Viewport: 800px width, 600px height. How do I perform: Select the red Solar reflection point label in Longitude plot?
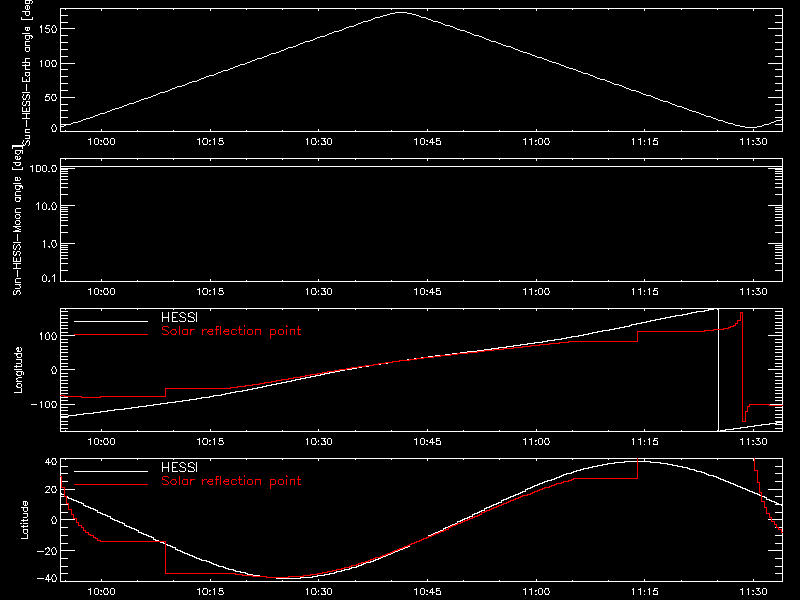click(231, 331)
